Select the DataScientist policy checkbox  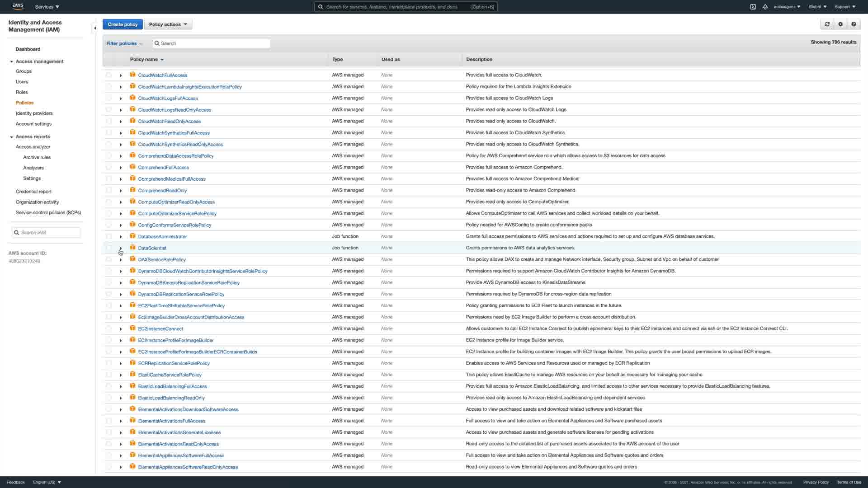tap(108, 248)
